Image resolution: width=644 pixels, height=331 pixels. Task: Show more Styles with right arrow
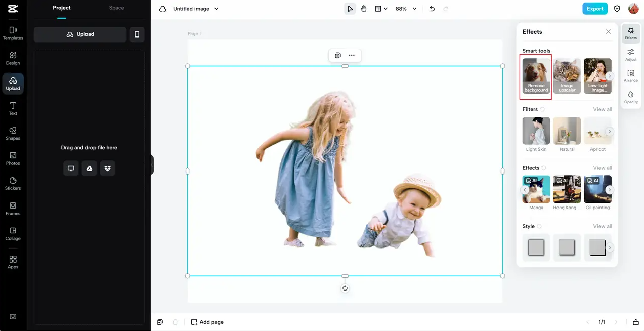(610, 247)
